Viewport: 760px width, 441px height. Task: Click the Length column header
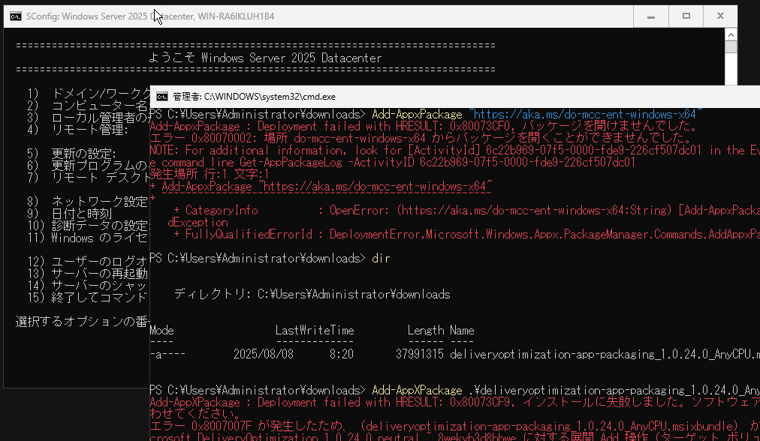click(426, 331)
